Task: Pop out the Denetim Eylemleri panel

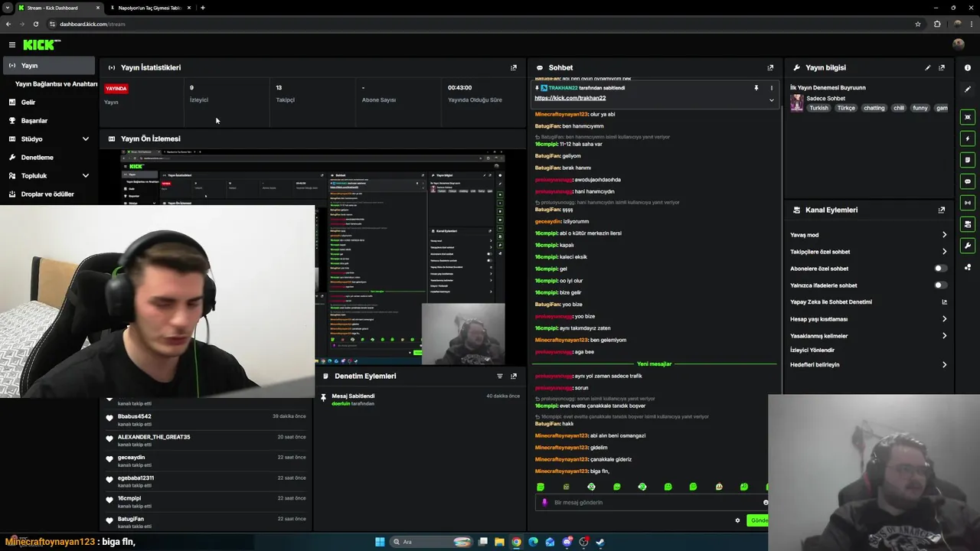Action: [514, 376]
